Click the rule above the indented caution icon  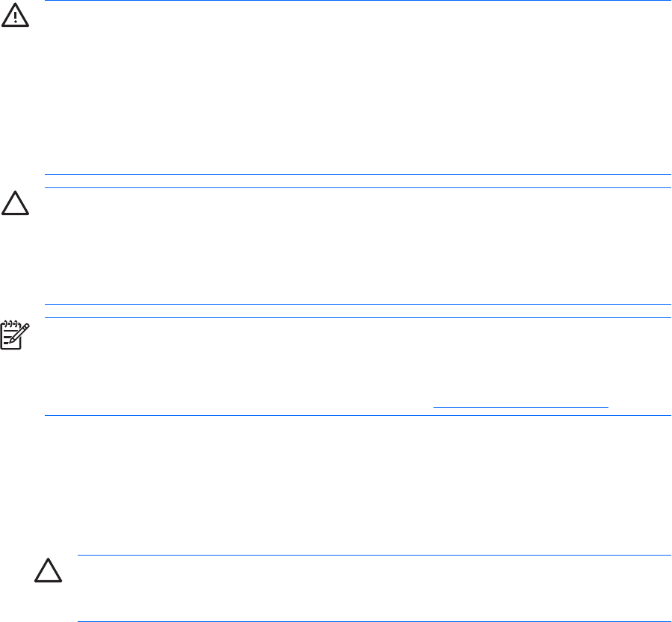pos(373,555)
